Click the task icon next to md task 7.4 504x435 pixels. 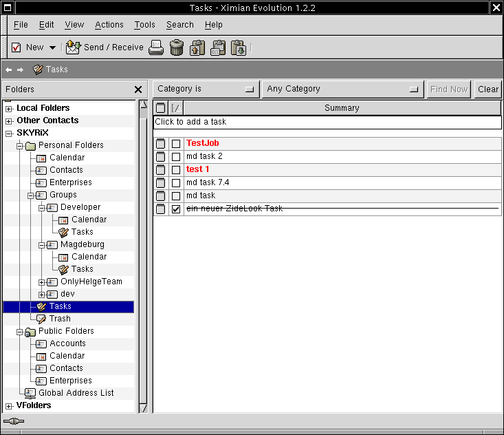click(160, 183)
